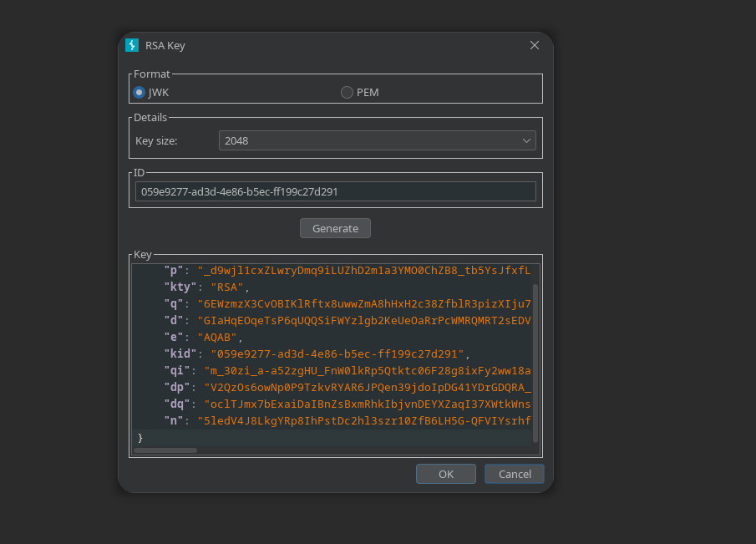Image resolution: width=756 pixels, height=544 pixels.
Task: Click the Key area's vertical scrollbar
Action: (535, 359)
